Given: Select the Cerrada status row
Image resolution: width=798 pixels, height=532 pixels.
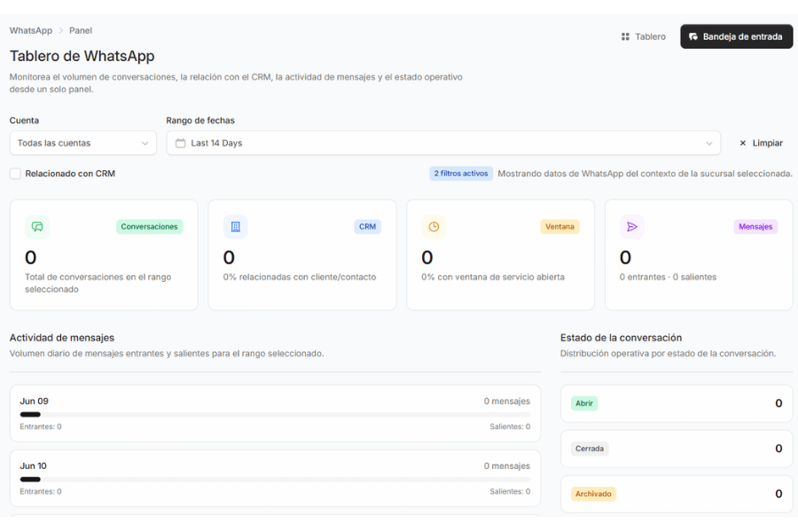Looking at the screenshot, I should pyautogui.click(x=677, y=449).
